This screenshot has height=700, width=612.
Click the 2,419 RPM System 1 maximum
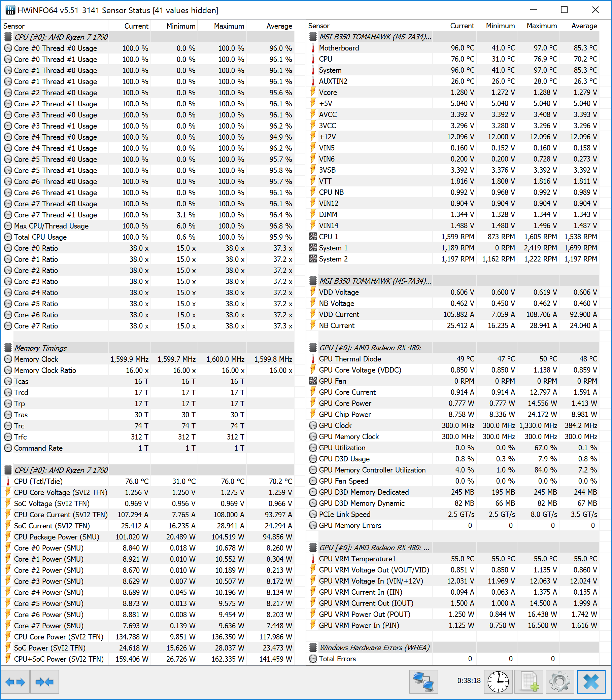(541, 248)
